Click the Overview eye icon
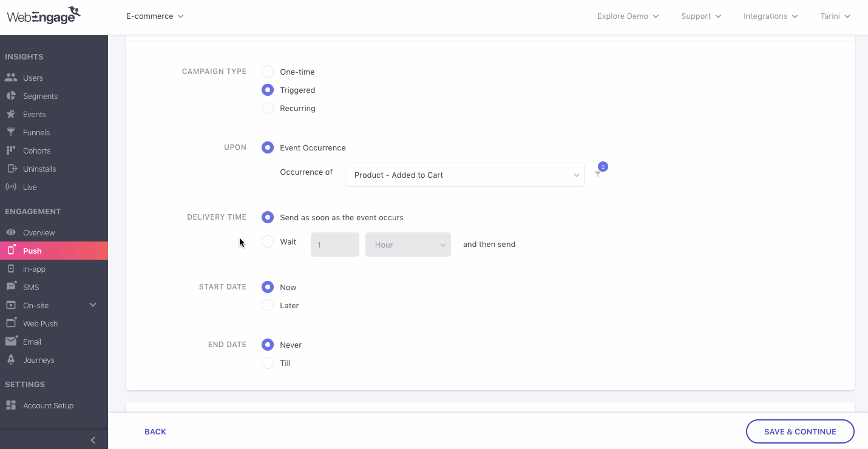 (11, 232)
